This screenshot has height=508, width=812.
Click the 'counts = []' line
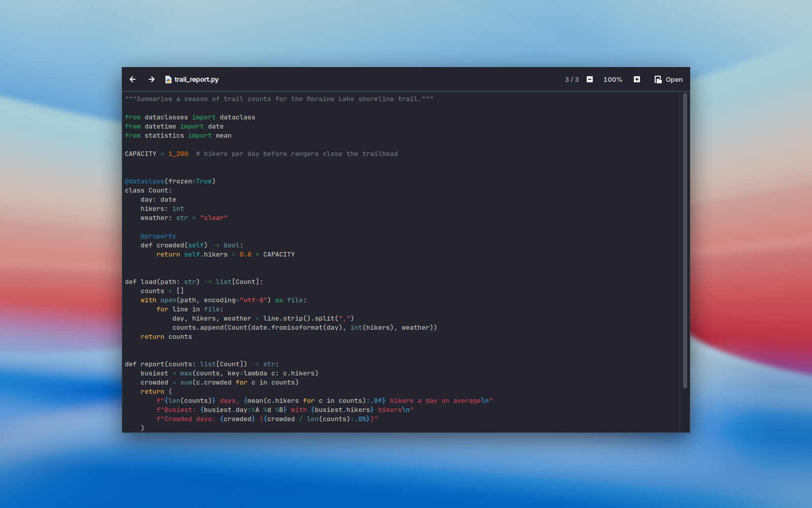pyautogui.click(x=162, y=291)
